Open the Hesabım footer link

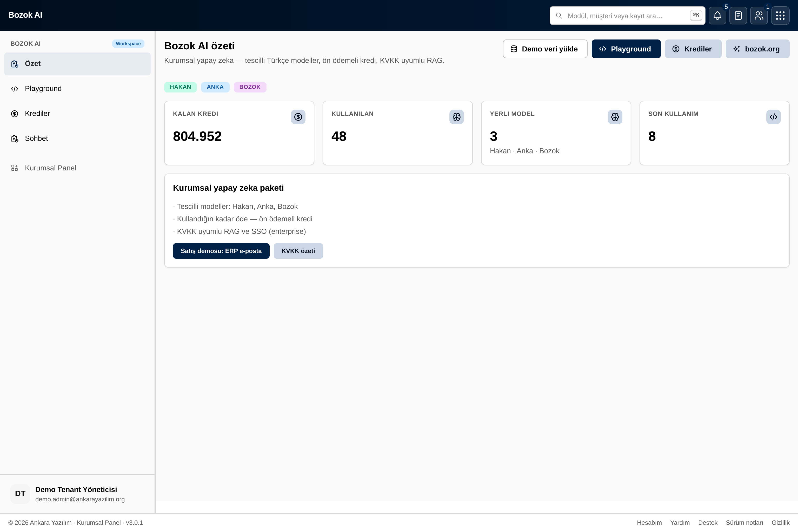[649, 523]
